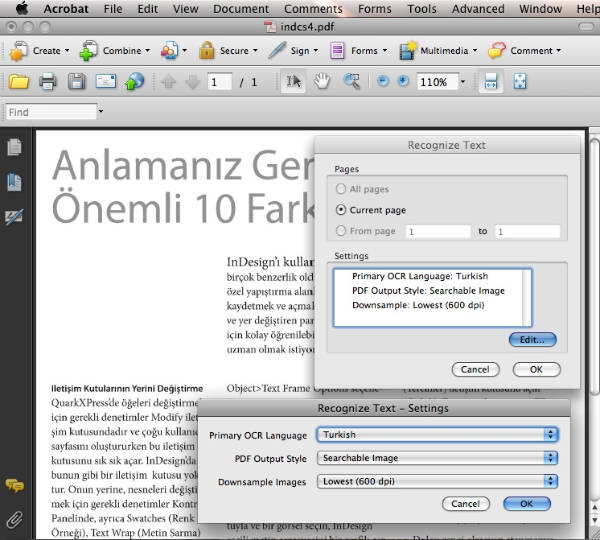Click the From page start field
The image size is (600, 540).
pos(438,231)
